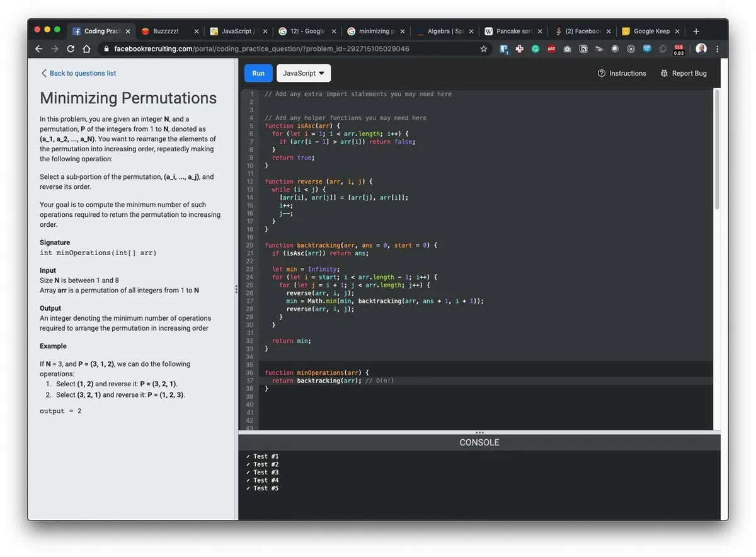The height and width of the screenshot is (557, 756).
Task: Open Instructions help panel
Action: (622, 73)
